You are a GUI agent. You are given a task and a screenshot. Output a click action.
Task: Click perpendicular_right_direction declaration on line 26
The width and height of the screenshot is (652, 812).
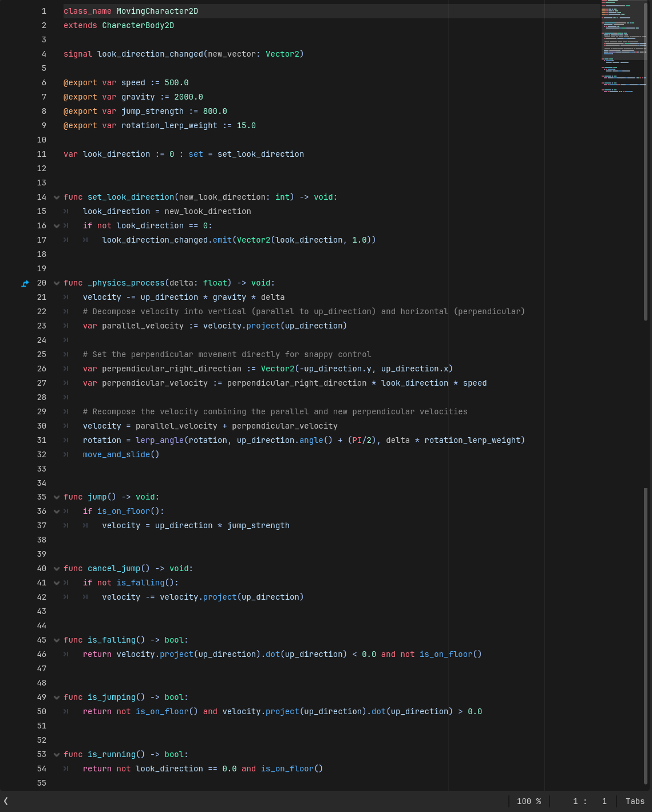point(172,369)
